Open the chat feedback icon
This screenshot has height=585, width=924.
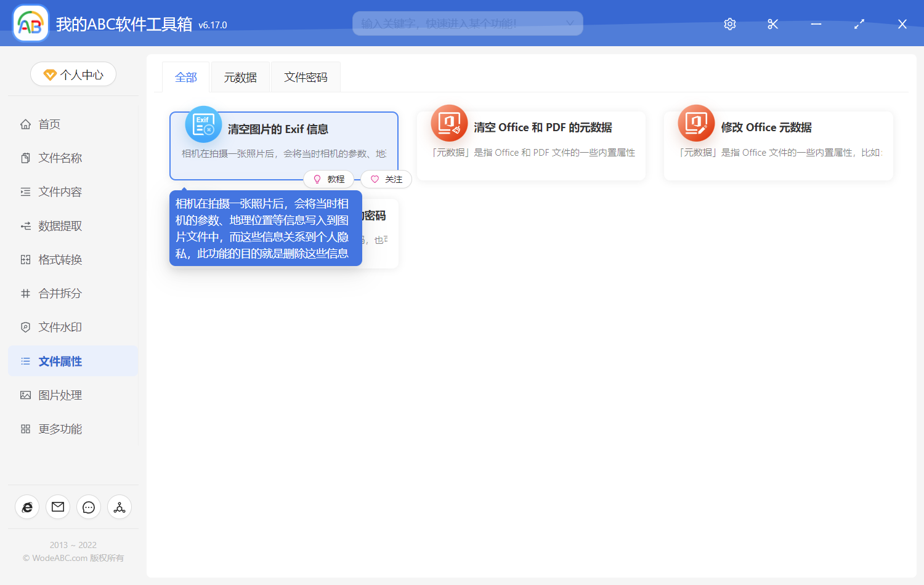click(89, 507)
